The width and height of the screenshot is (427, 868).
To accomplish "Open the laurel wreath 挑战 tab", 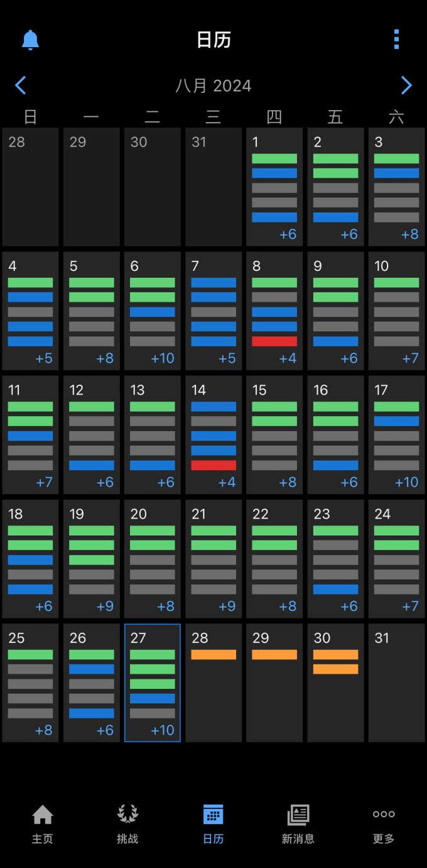I will pyautogui.click(x=128, y=824).
